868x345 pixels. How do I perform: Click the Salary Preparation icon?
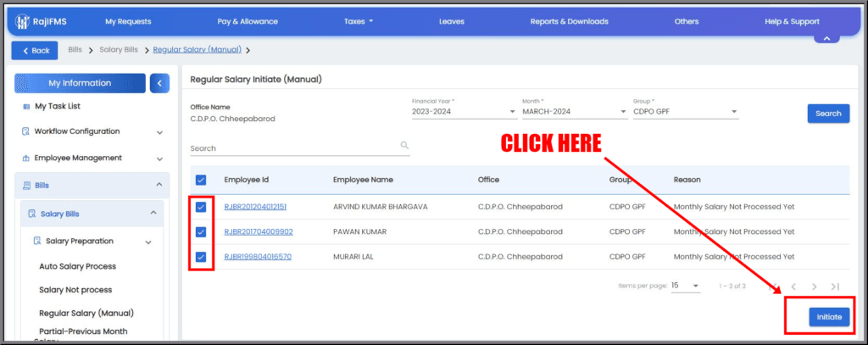click(x=37, y=241)
